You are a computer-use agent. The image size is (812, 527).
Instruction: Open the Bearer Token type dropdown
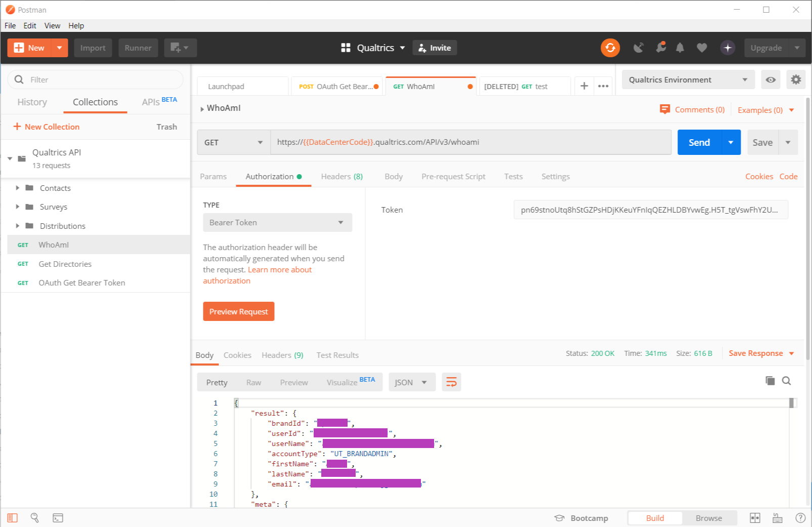[x=278, y=223]
